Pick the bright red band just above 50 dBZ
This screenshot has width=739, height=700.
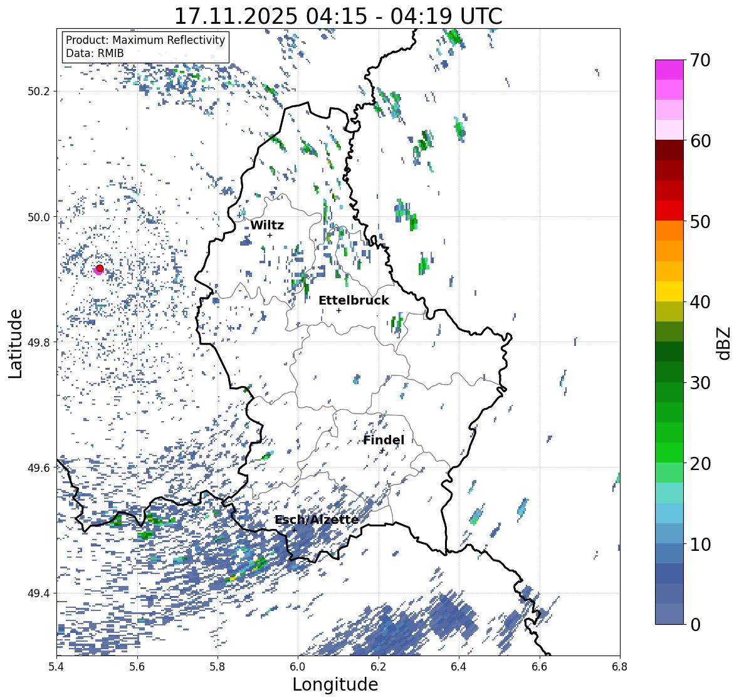click(x=669, y=211)
